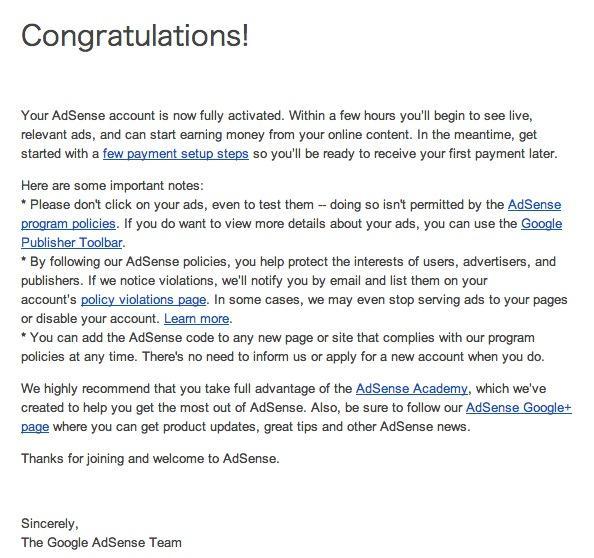Open the policy violations page link
The image size is (594, 558).
click(x=144, y=300)
